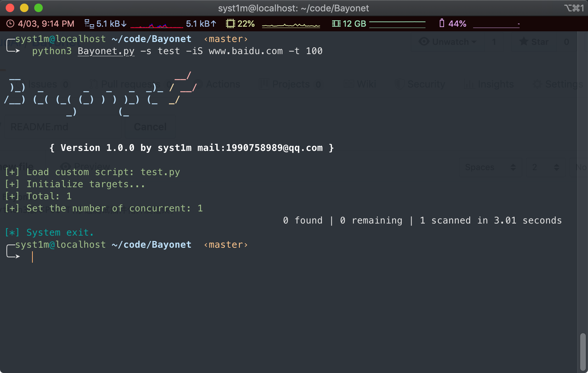This screenshot has width=588, height=373.
Task: Click the underlined Bayonet.py filename
Action: click(106, 51)
